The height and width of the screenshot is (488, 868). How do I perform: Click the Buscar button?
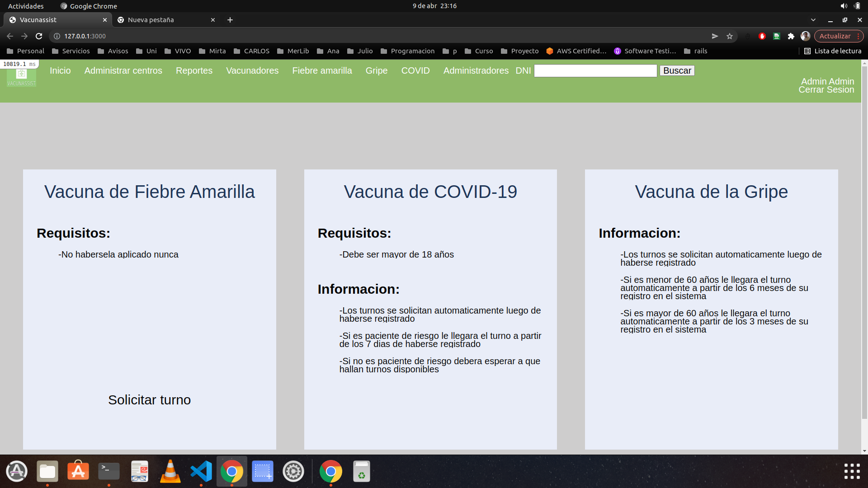tap(677, 70)
